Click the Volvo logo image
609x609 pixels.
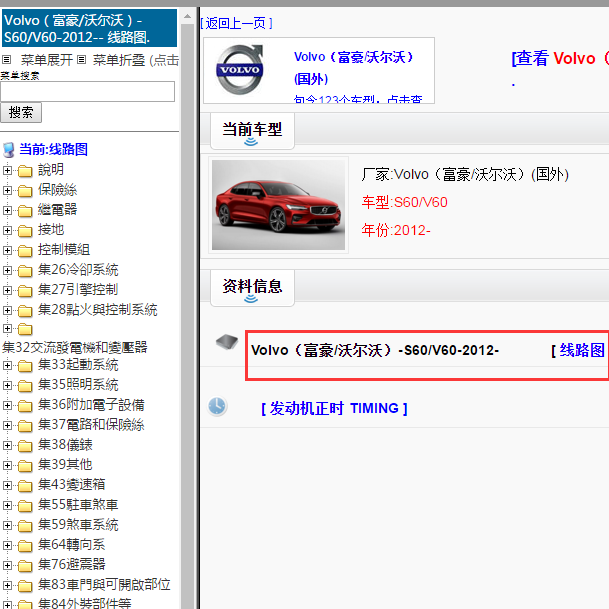pos(240,70)
